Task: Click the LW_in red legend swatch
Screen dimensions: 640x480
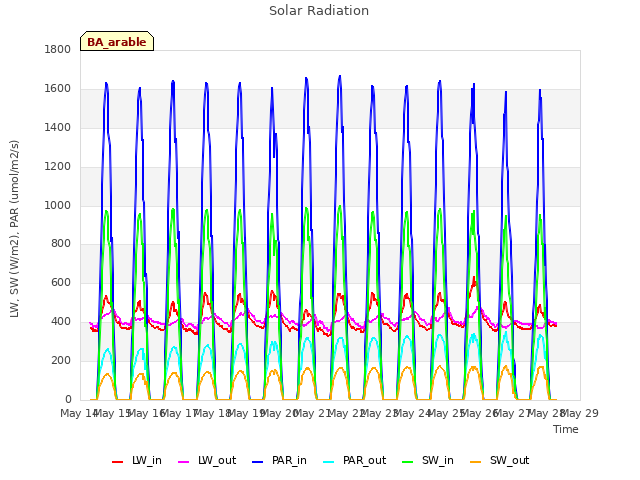Action: tap(117, 462)
